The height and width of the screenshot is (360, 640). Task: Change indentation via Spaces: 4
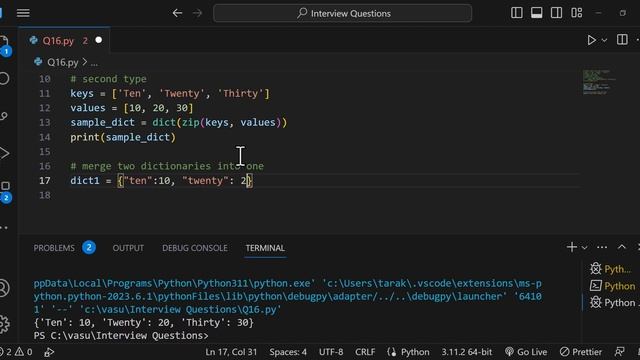[288, 352]
